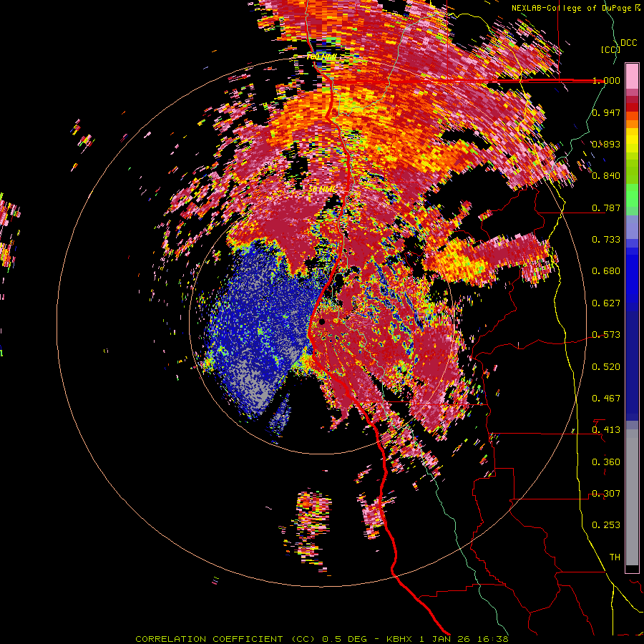This screenshot has height=644, width=644.
Task: Click the [CC] unit label
Action: coord(610,49)
